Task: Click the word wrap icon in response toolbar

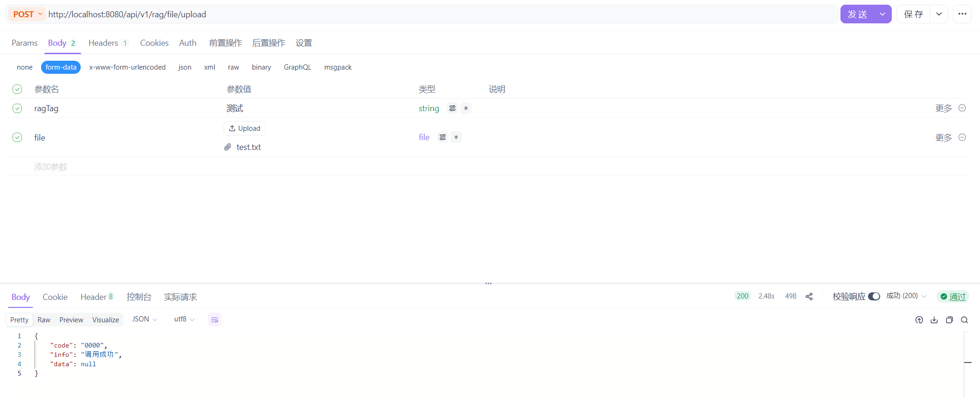Action: pyautogui.click(x=215, y=320)
